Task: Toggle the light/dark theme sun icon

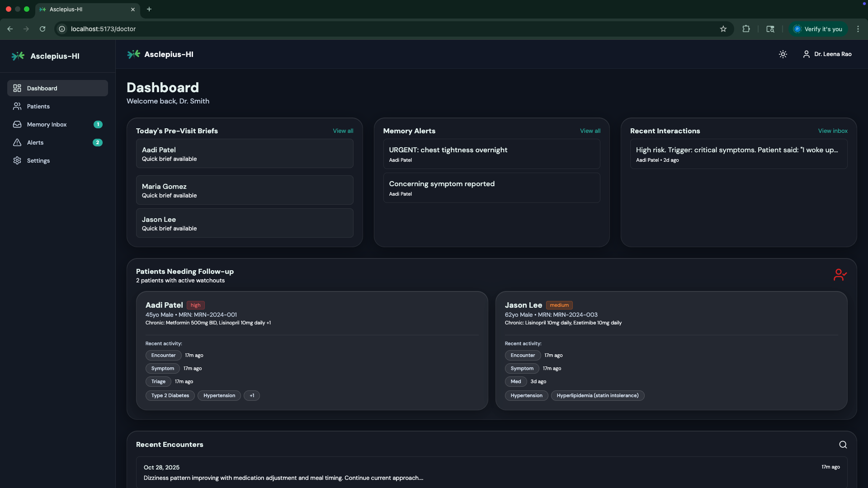Action: tap(783, 54)
